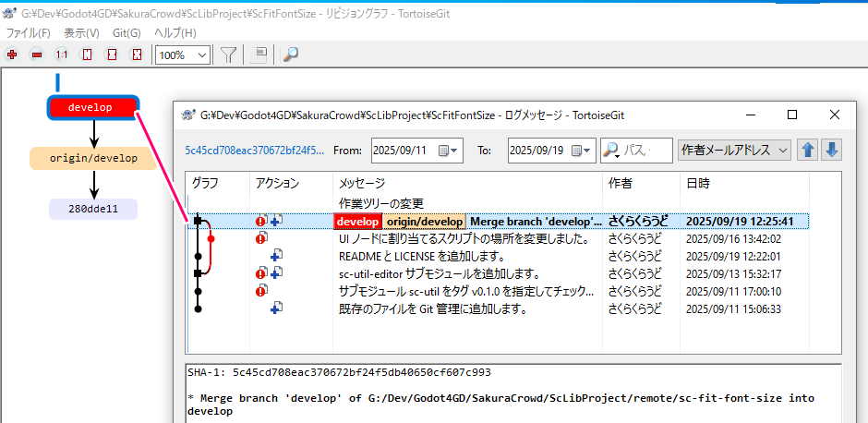Click the modified icon in サブモジュール sc-util row
The width and height of the screenshot is (868, 423).
tap(261, 291)
